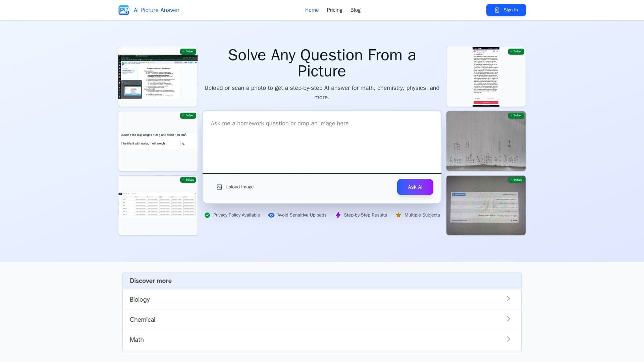Click the purple lightning icon beside Step-by-Step Results

[x=338, y=215]
